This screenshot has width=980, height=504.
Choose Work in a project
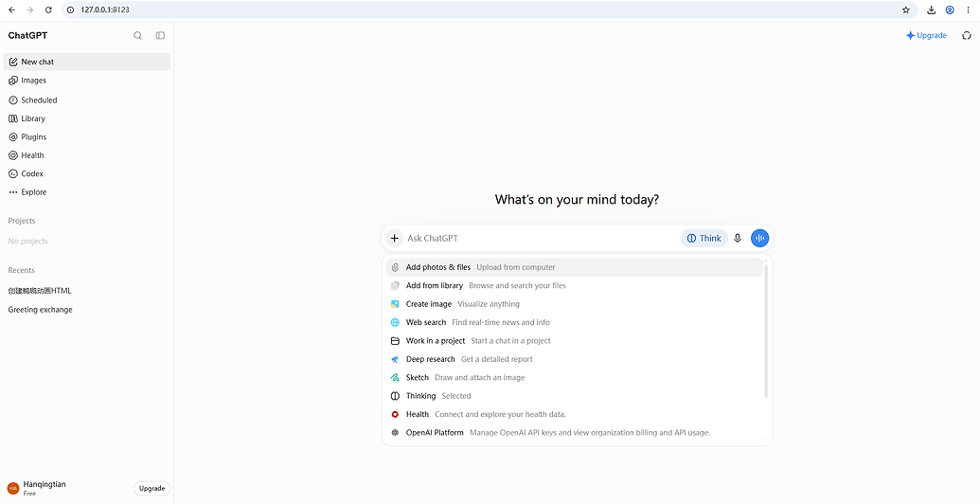575,341
